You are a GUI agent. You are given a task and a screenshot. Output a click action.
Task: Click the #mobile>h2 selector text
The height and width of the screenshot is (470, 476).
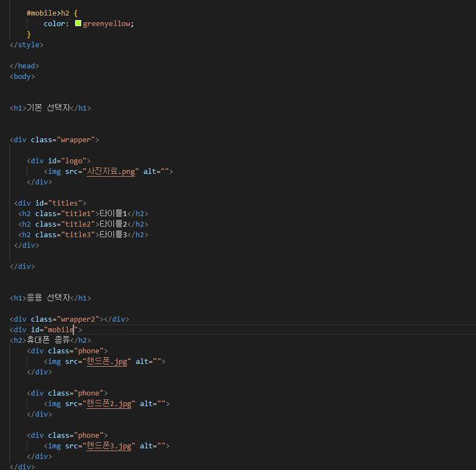[x=48, y=13]
